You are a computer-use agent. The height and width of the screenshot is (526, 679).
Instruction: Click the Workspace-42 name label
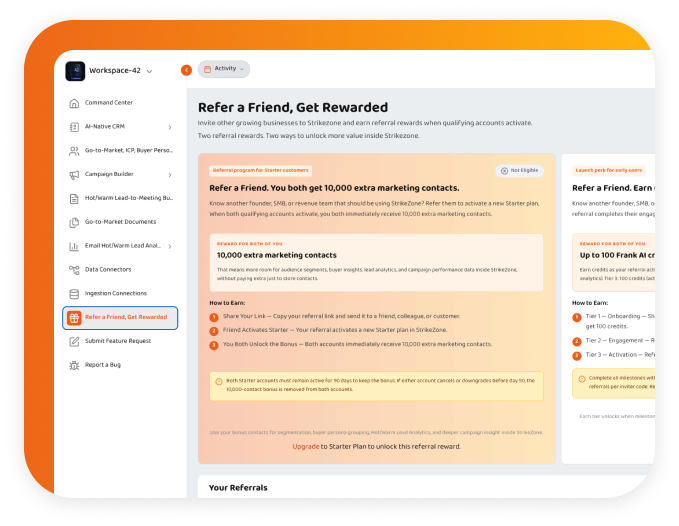(115, 71)
